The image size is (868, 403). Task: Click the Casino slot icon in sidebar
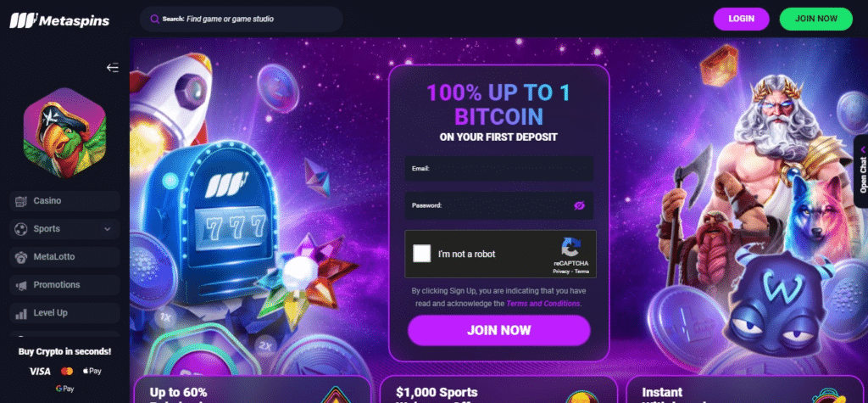(x=21, y=201)
